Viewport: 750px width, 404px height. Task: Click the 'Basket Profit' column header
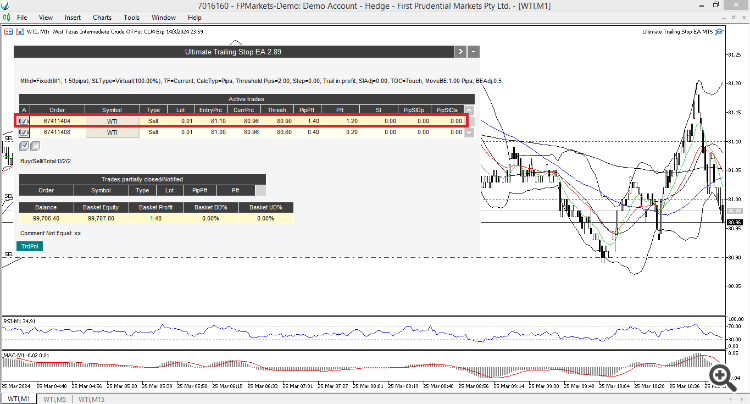(156, 207)
